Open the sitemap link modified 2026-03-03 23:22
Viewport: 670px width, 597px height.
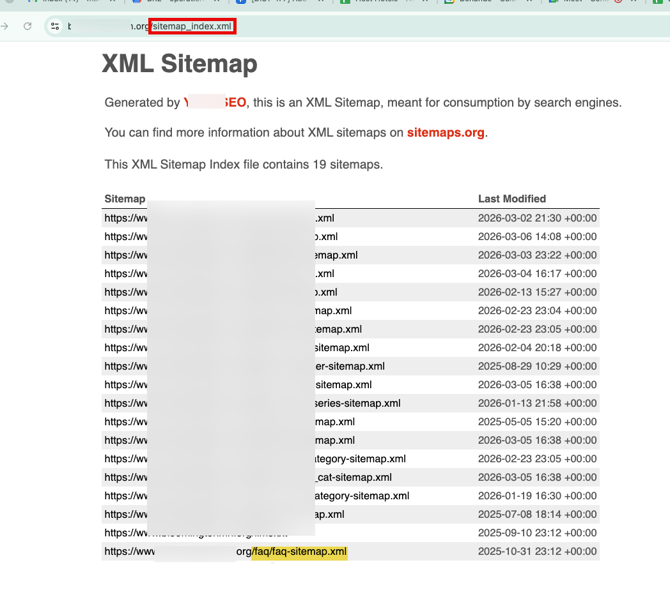point(230,255)
